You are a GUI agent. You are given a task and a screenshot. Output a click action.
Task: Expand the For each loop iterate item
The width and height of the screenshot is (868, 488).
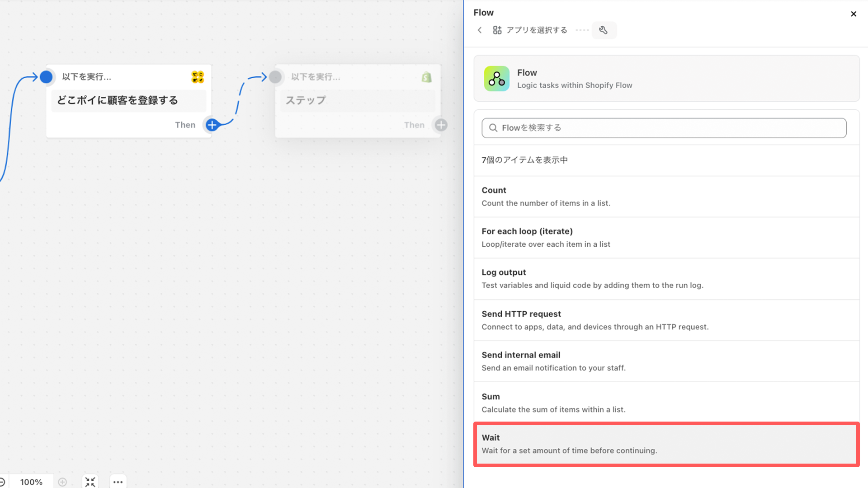(x=664, y=237)
